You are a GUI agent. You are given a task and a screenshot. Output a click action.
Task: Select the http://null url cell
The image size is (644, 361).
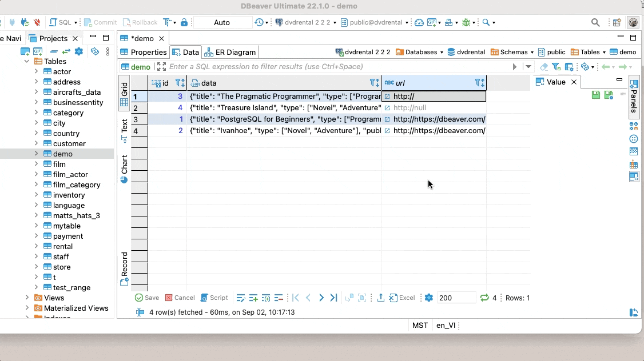[x=434, y=107]
